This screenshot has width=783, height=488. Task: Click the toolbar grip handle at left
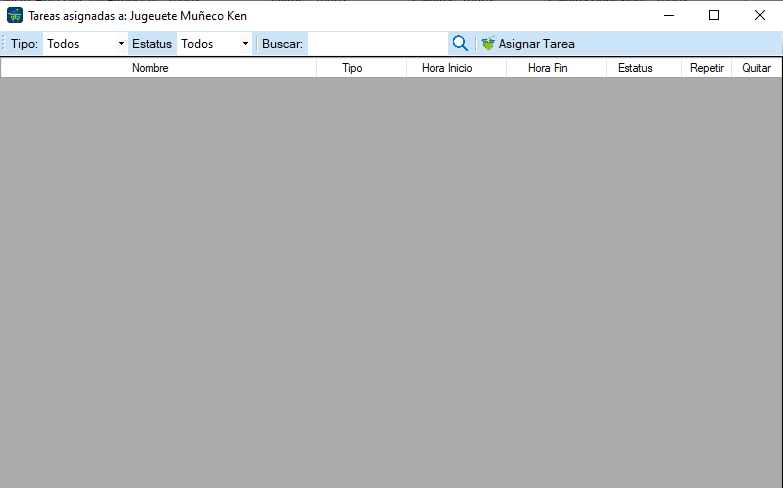3,43
